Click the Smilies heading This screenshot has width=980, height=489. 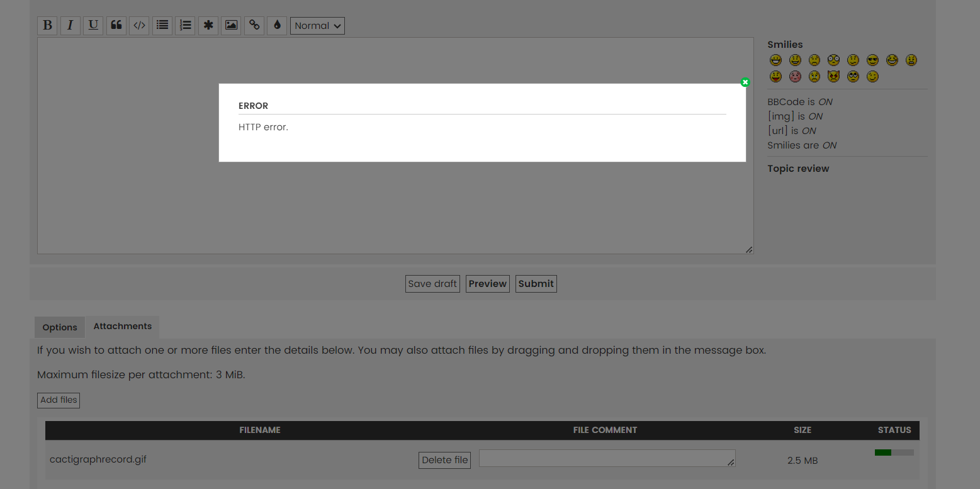[x=785, y=45]
